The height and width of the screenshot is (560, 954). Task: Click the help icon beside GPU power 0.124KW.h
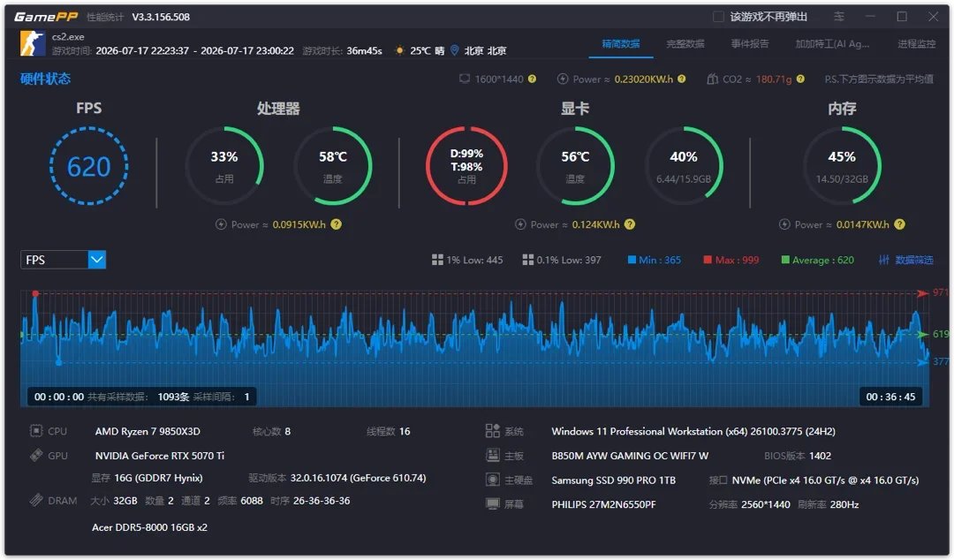[x=630, y=224]
